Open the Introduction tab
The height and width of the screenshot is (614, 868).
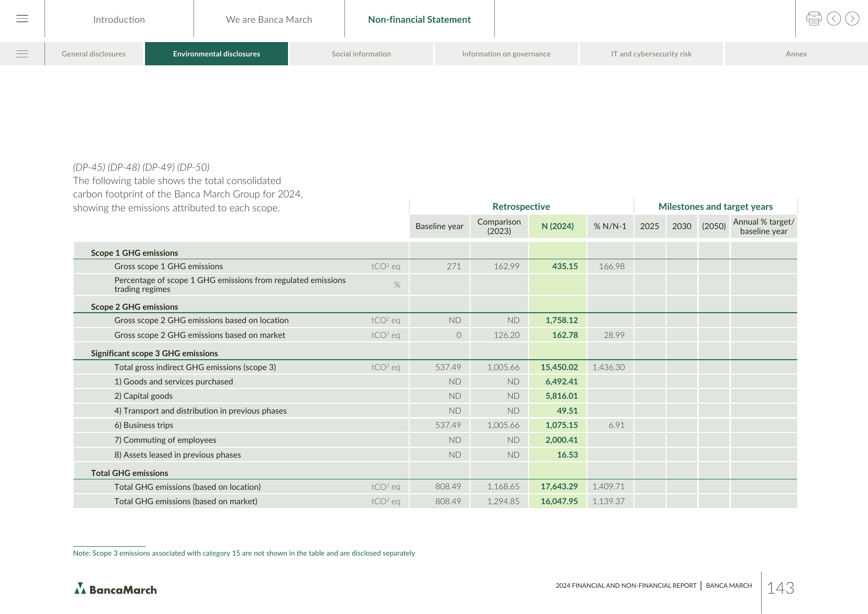pos(119,19)
